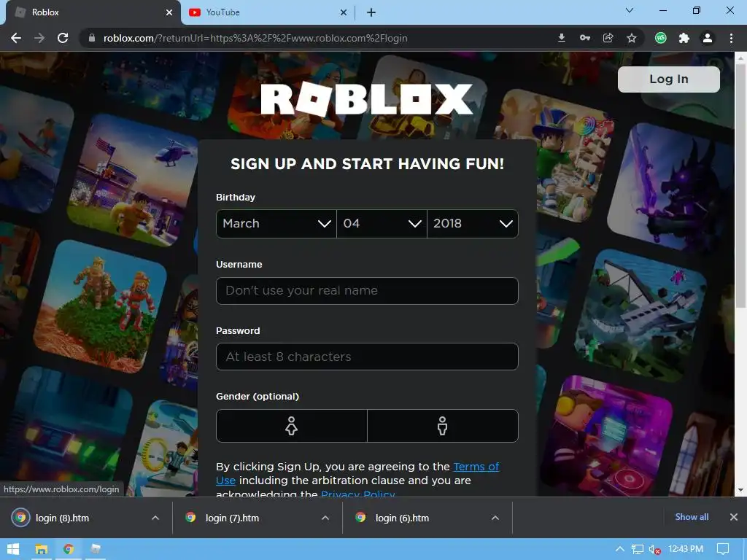Click the shipwreck game thumbnail
This screenshot has height=560, width=747.
(640, 314)
